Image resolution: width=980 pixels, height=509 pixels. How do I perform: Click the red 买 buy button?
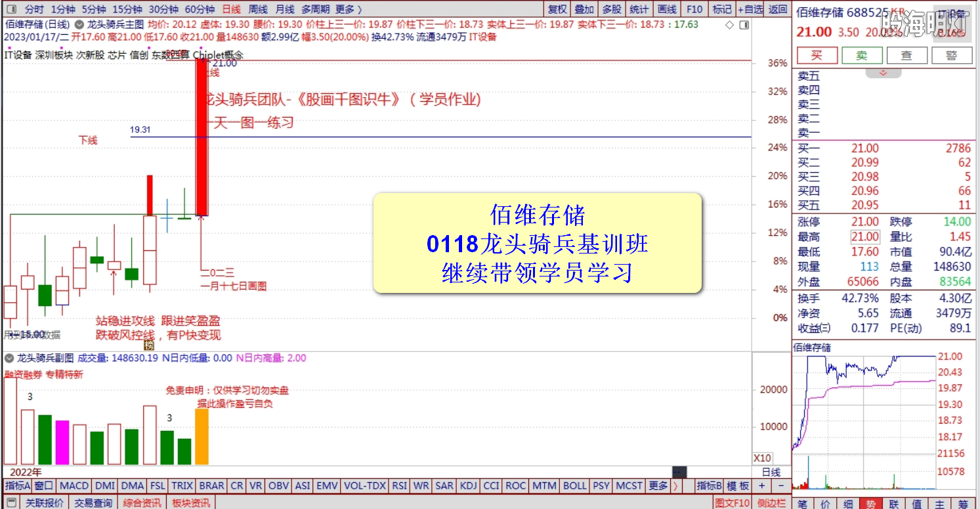[x=817, y=55]
